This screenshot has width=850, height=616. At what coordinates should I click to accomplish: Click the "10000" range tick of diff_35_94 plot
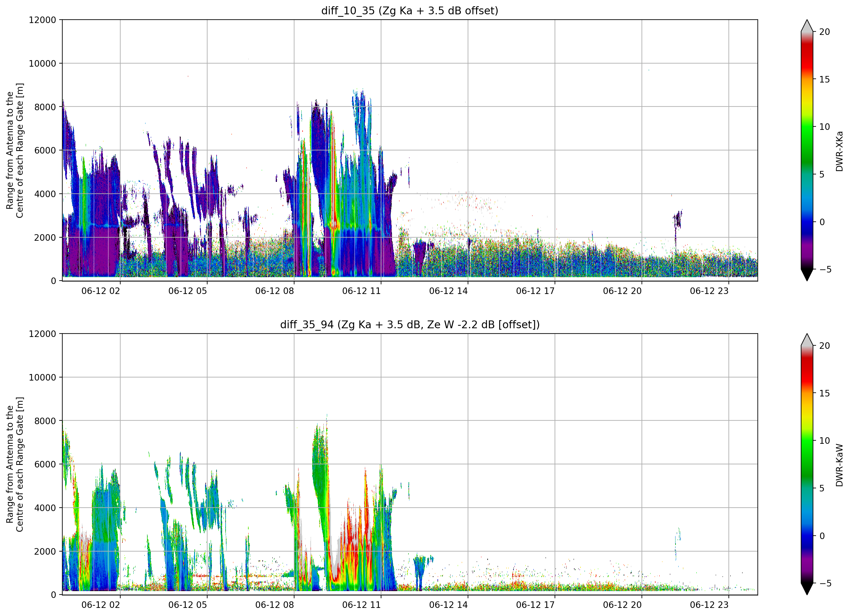tap(42, 378)
